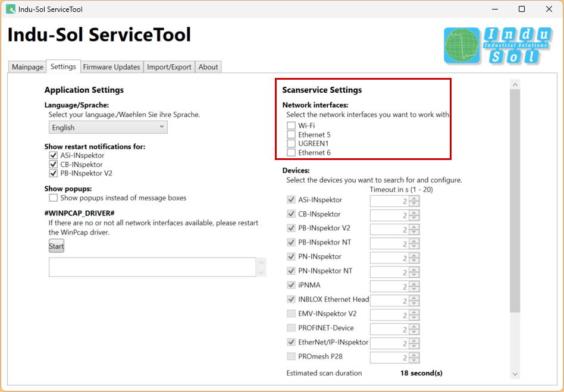
Task: Increase EMV-INspektor V2 timeout with up arrow
Action: click(414, 312)
